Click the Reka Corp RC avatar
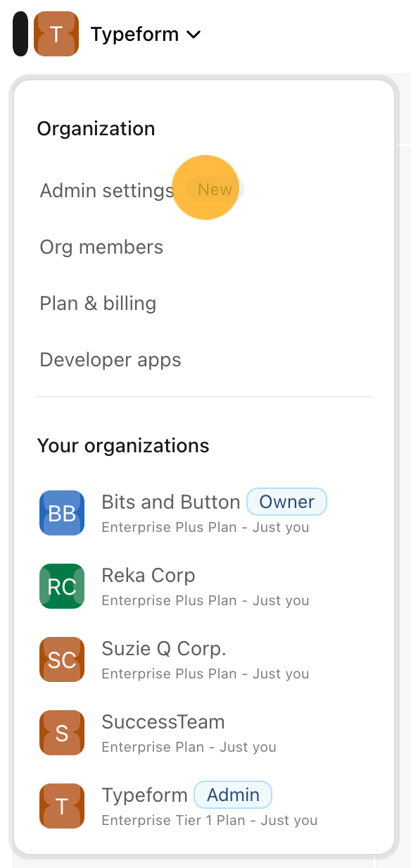The height and width of the screenshot is (868, 411). tap(62, 586)
